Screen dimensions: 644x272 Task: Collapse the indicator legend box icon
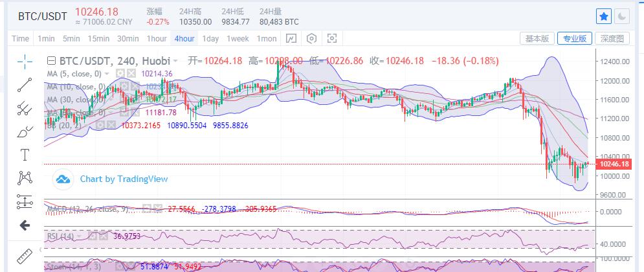pyautogui.click(x=51, y=62)
